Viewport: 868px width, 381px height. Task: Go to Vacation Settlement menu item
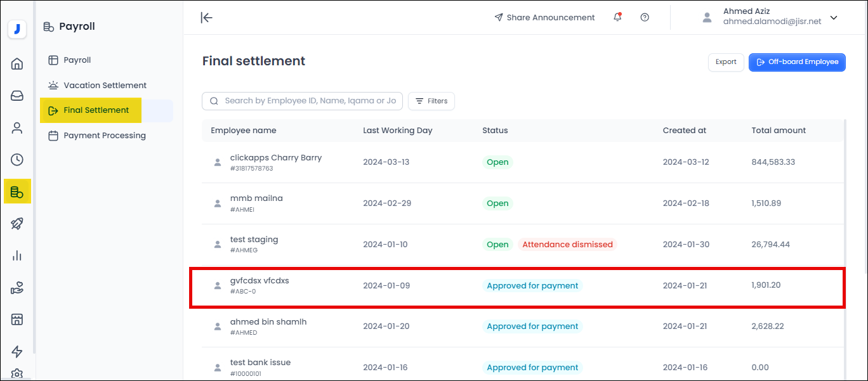coord(105,85)
